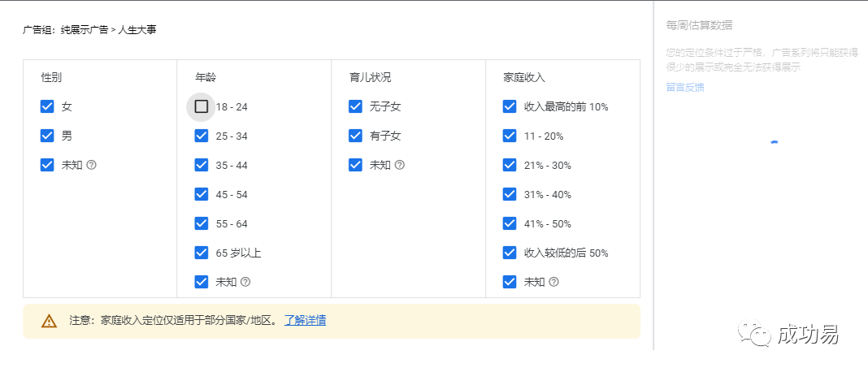Uncheck the 女 gender checkbox
868x372 pixels.
[47, 106]
